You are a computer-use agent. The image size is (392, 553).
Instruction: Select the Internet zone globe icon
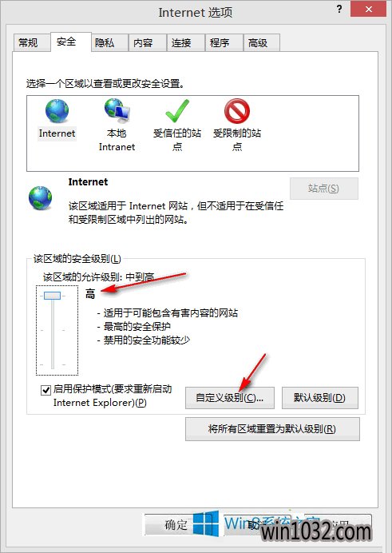click(x=57, y=111)
